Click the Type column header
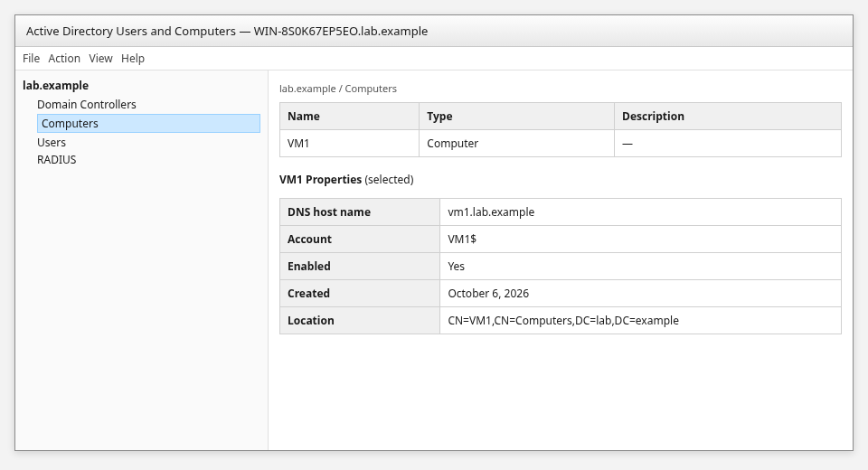This screenshot has height=470, width=868. click(x=516, y=117)
